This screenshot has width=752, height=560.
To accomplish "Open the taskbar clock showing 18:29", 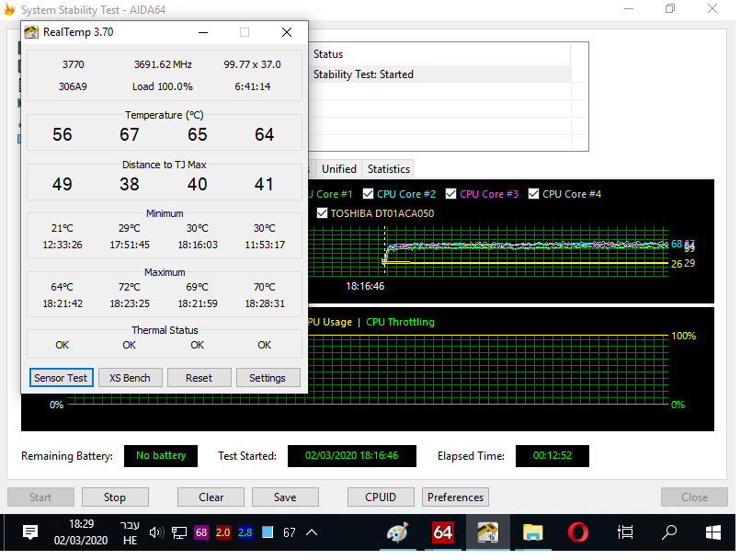I will coord(81,531).
